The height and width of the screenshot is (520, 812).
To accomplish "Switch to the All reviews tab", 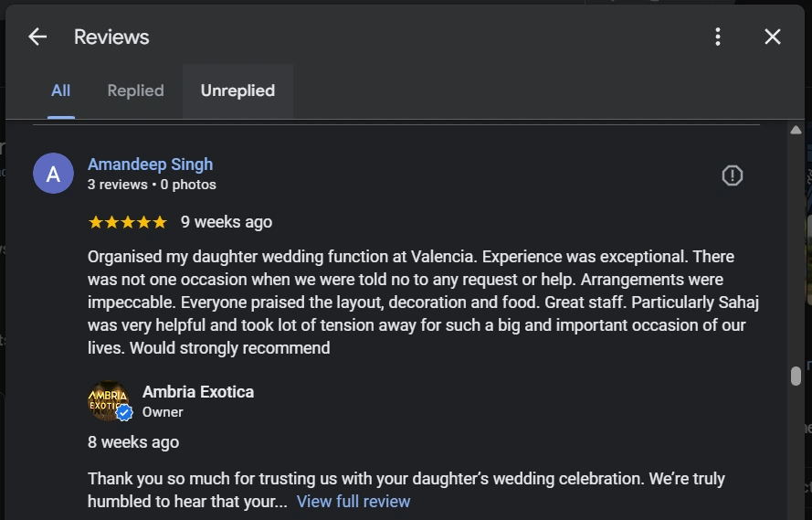I will click(60, 90).
